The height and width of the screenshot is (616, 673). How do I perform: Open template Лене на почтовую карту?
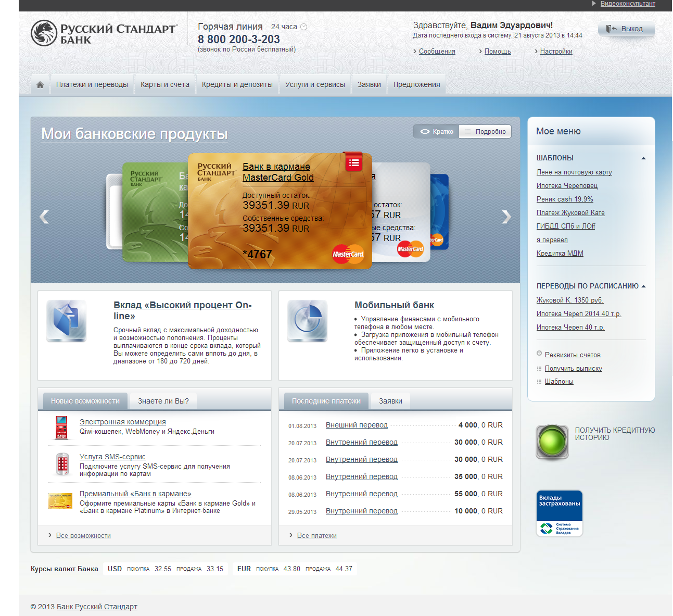pyautogui.click(x=574, y=172)
